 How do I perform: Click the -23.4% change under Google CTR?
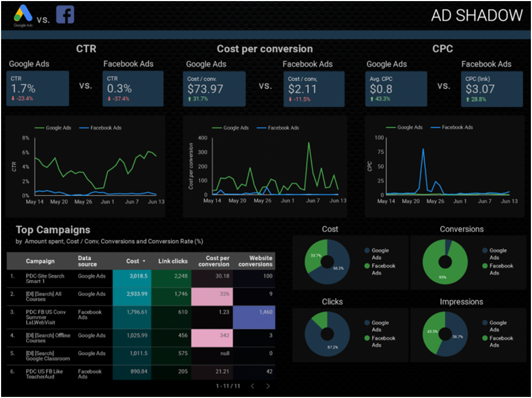(x=22, y=99)
